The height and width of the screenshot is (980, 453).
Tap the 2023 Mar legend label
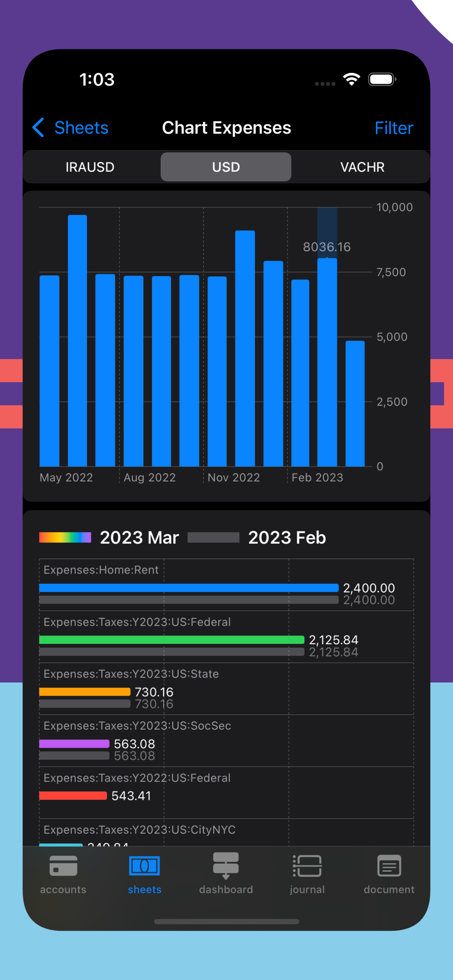[139, 537]
